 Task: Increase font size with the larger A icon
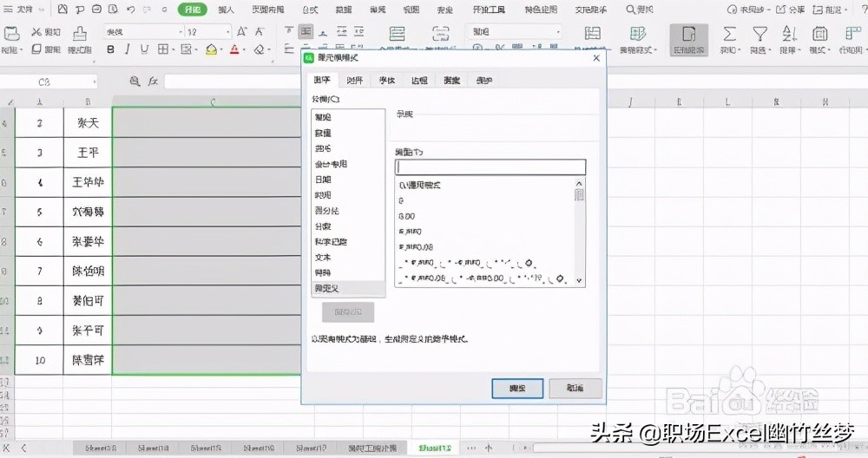(x=242, y=31)
